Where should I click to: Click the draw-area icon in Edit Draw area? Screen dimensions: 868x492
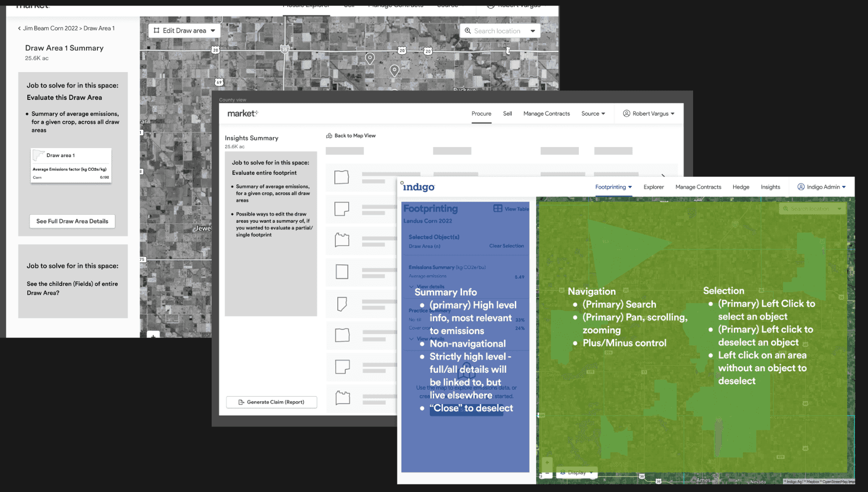[157, 30]
